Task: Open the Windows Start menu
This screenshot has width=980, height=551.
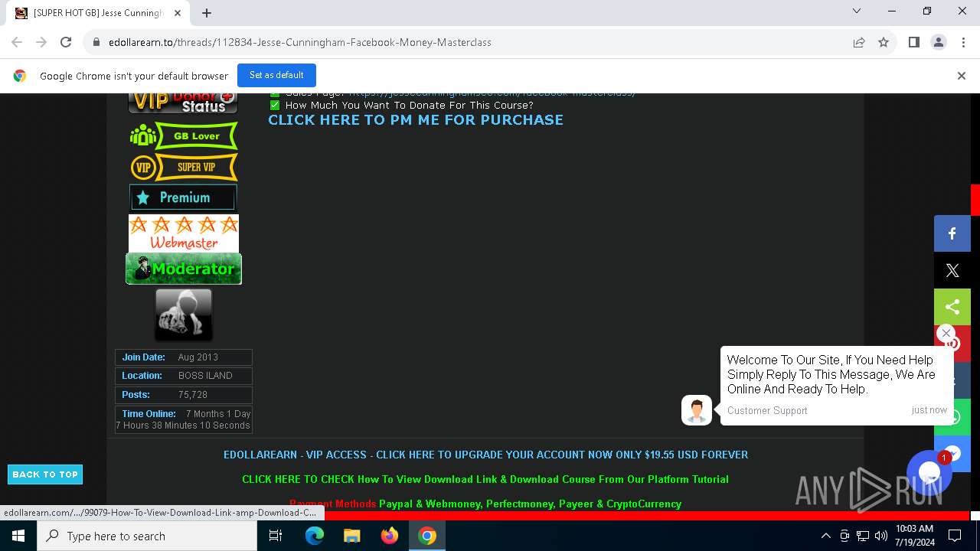Action: [18, 536]
